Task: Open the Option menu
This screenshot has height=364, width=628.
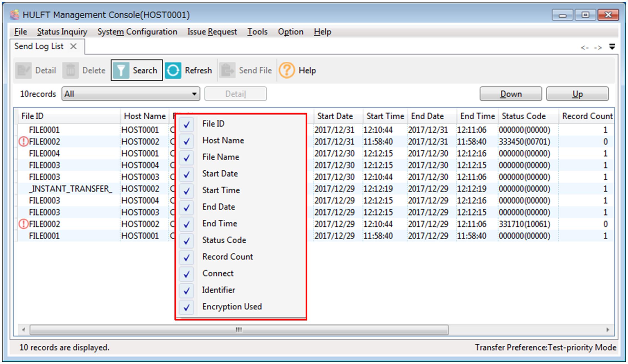Action: pos(291,32)
